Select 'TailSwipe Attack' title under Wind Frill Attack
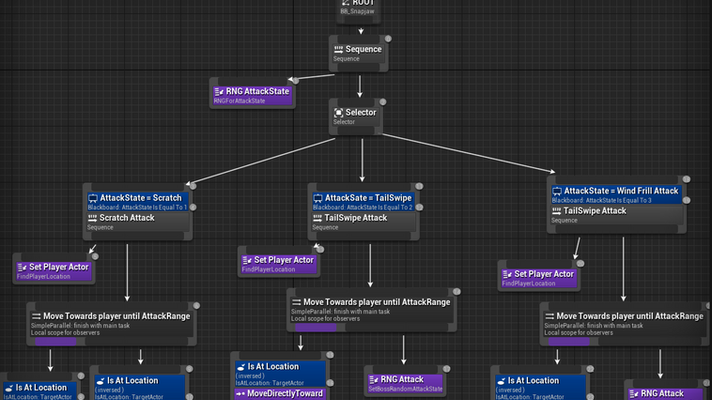The width and height of the screenshot is (712, 400). 594,211
